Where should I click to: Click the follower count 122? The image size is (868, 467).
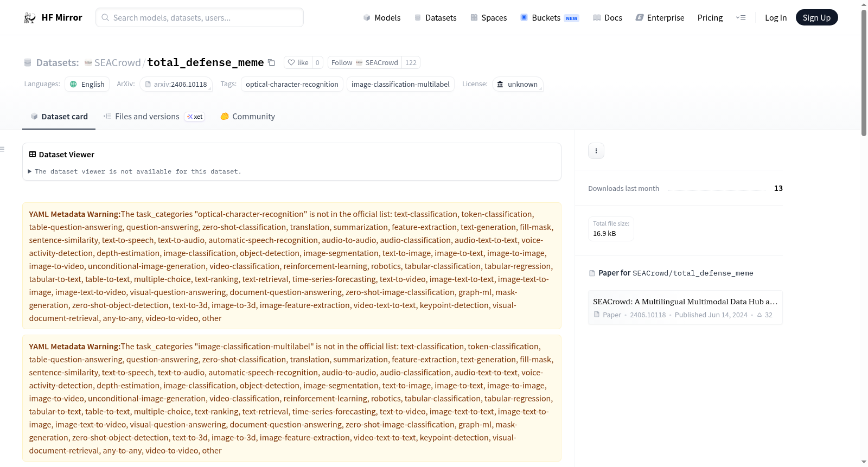pos(411,62)
